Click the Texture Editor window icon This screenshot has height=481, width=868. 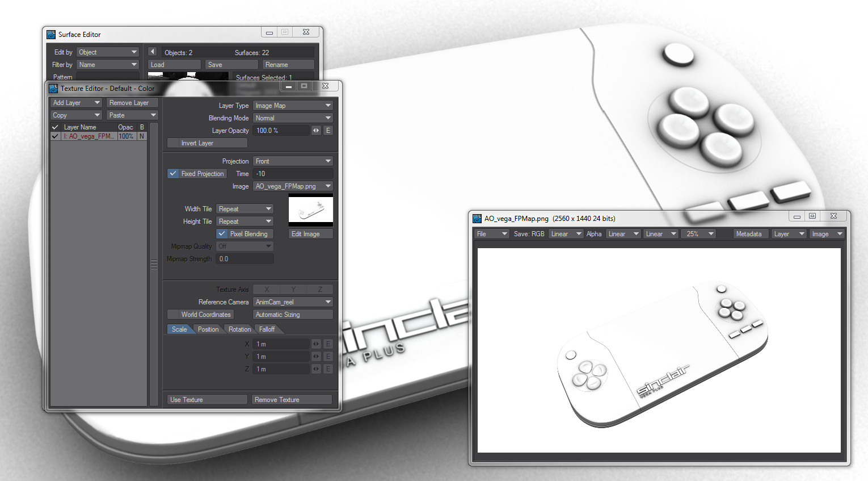coord(53,89)
